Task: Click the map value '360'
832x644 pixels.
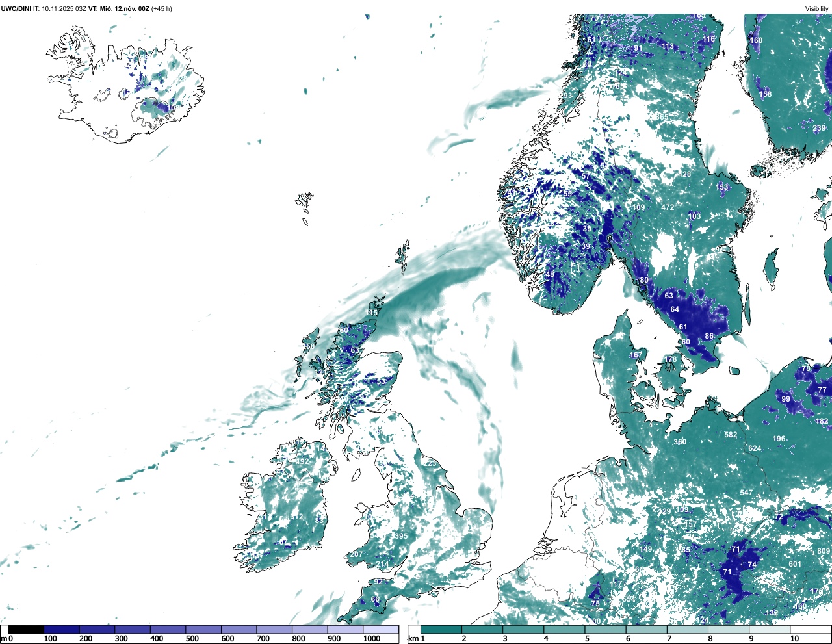Action: [x=680, y=442]
